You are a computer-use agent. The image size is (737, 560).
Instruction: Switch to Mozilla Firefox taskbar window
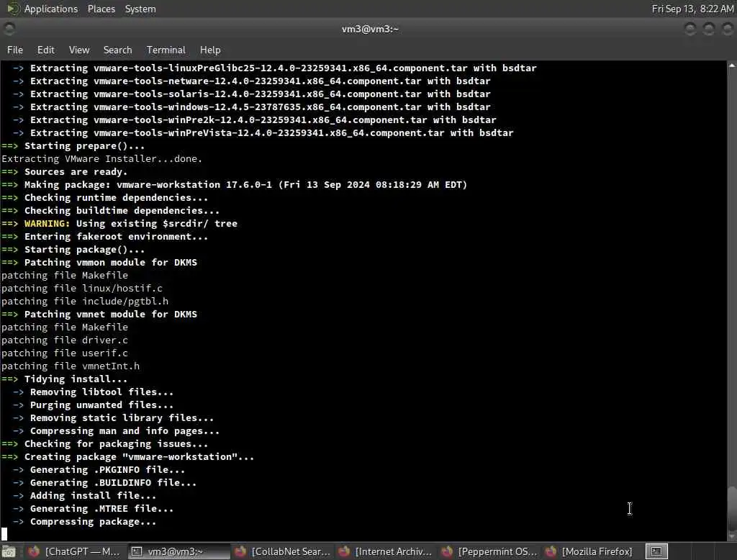590,551
